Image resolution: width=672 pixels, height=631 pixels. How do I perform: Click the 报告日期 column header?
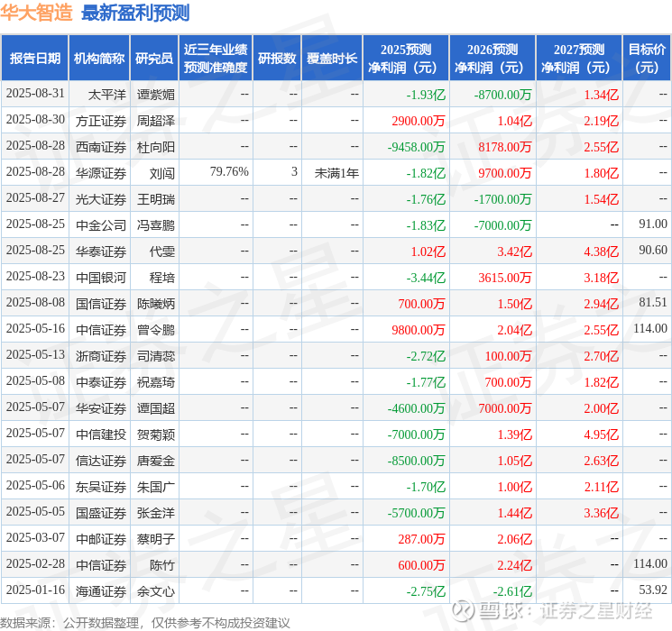coord(34,59)
